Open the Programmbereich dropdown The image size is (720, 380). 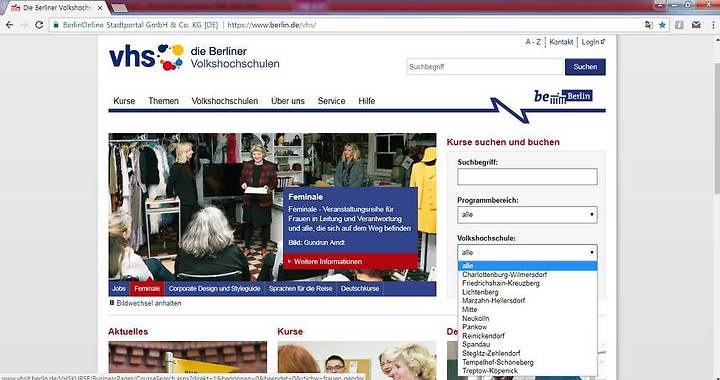[x=527, y=215]
